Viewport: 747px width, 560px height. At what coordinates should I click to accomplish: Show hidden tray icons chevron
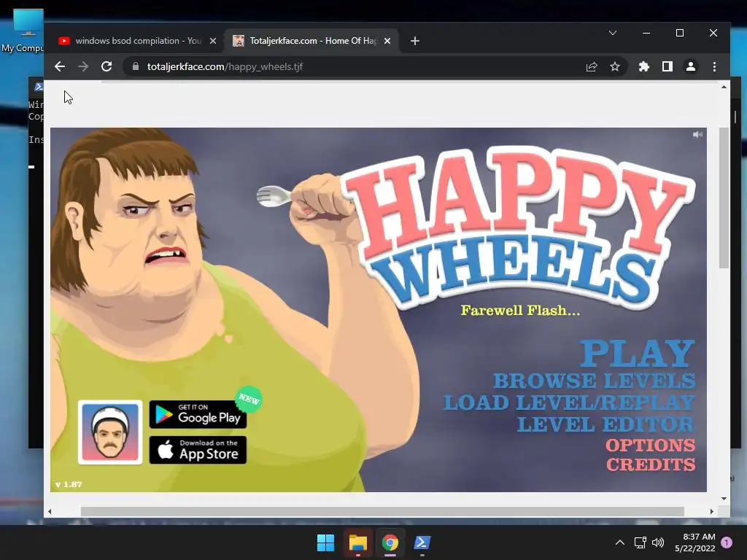[x=620, y=542]
